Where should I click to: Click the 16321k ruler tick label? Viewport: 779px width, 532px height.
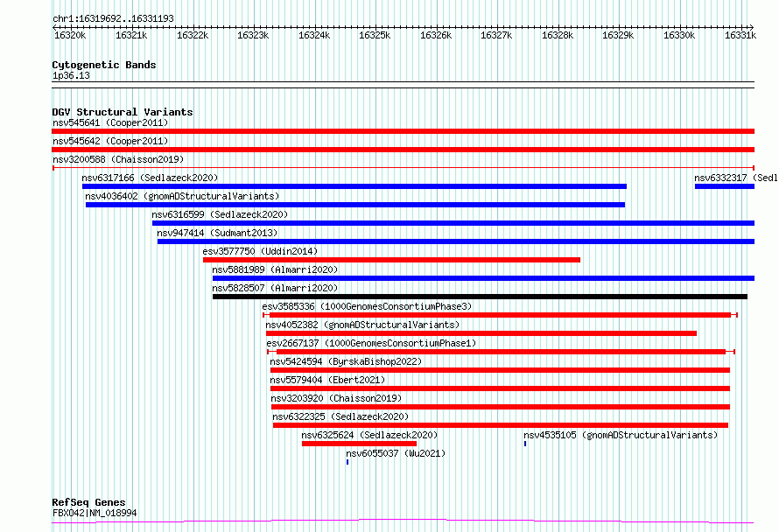[131, 35]
